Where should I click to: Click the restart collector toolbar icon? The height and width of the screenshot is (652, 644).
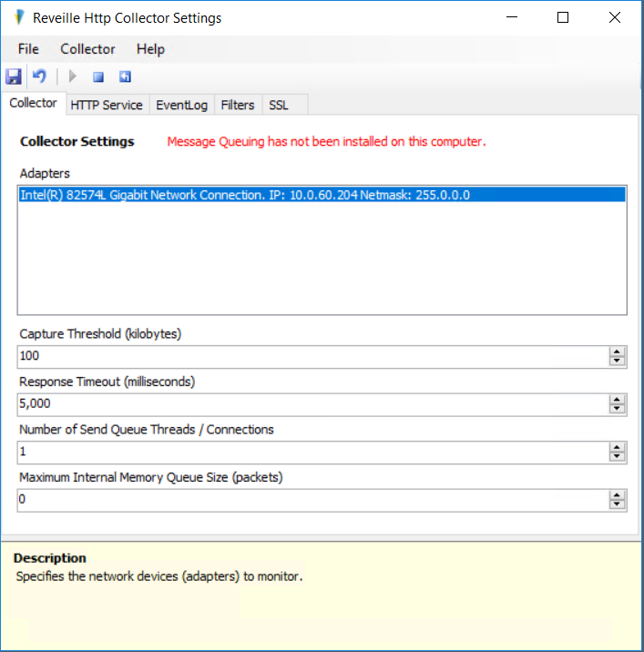coord(125,76)
